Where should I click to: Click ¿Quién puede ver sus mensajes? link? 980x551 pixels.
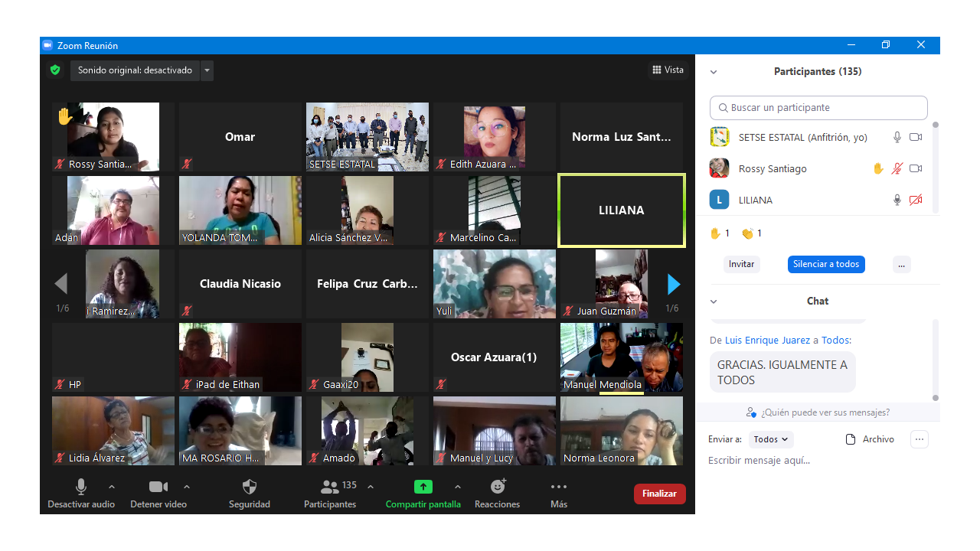click(x=818, y=412)
